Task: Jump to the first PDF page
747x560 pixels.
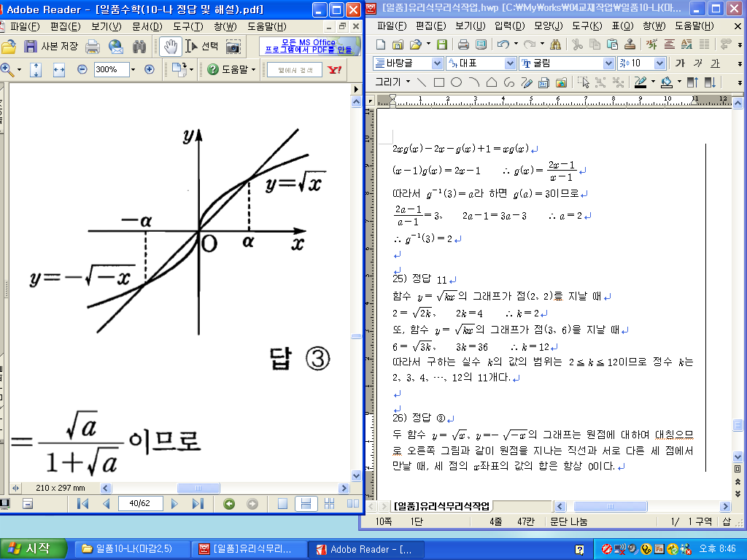Action: click(82, 503)
